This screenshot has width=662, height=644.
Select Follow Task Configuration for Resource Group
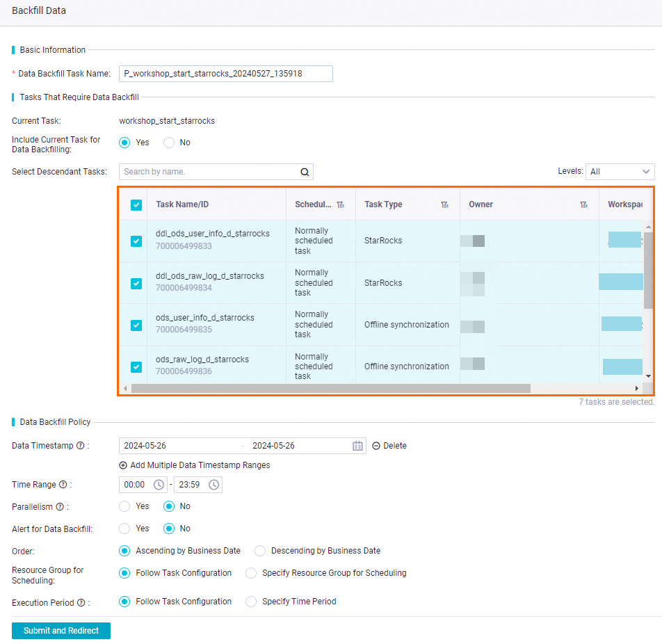(x=124, y=573)
